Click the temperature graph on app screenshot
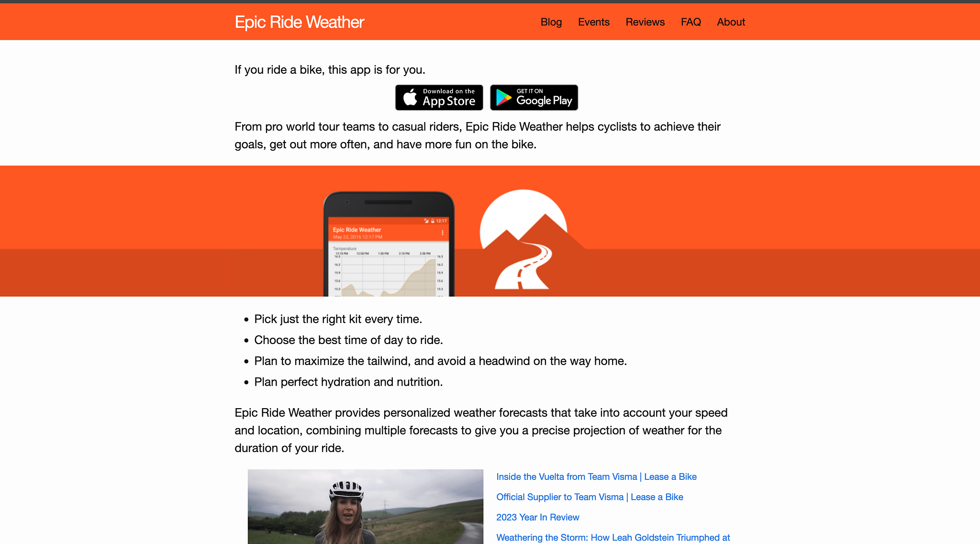This screenshot has width=980, height=544. click(387, 275)
